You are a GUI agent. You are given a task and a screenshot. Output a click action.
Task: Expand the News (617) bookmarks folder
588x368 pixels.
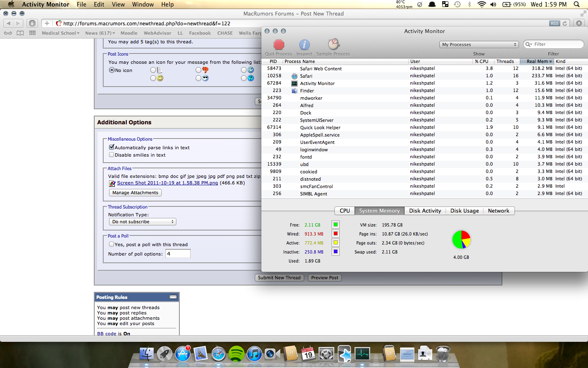(100, 33)
